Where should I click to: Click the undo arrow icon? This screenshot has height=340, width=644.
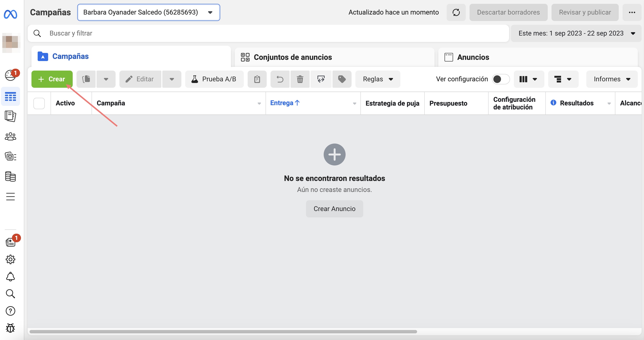280,79
